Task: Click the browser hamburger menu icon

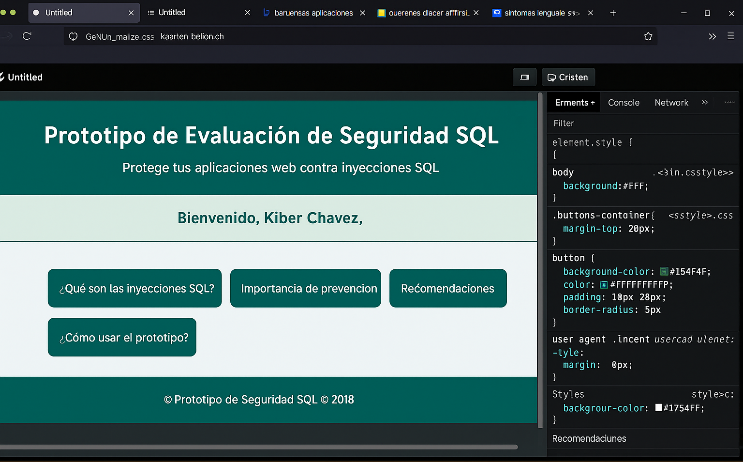Action: pyautogui.click(x=733, y=36)
